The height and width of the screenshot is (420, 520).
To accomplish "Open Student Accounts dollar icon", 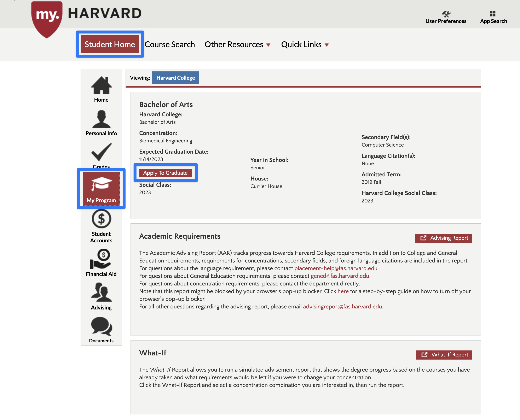I will pos(101,219).
